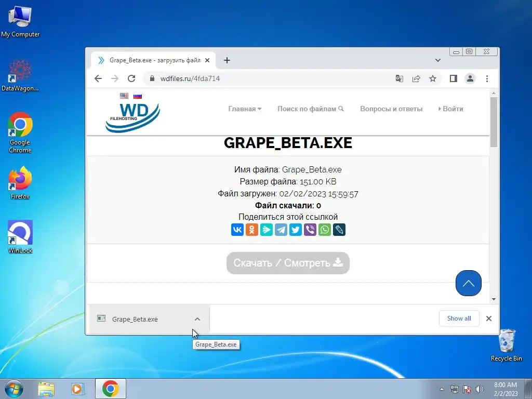Select the My Computer desktop icon
The width and height of the screenshot is (532, 399).
[x=20, y=21]
